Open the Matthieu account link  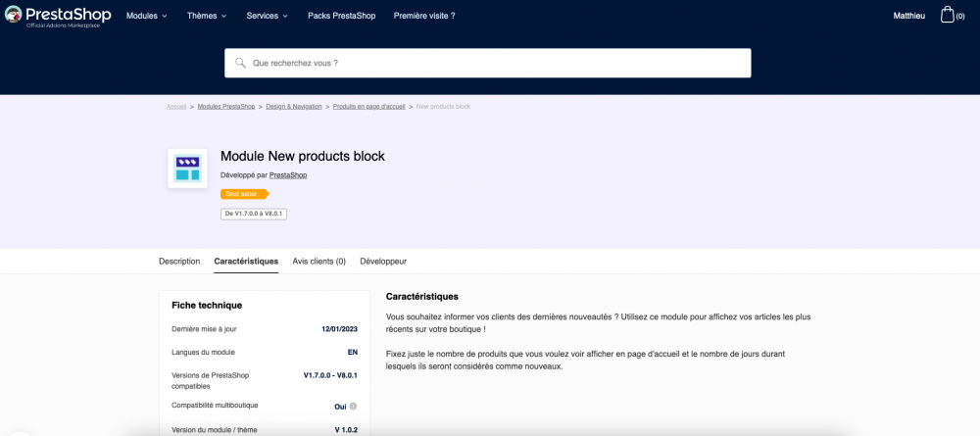click(909, 16)
